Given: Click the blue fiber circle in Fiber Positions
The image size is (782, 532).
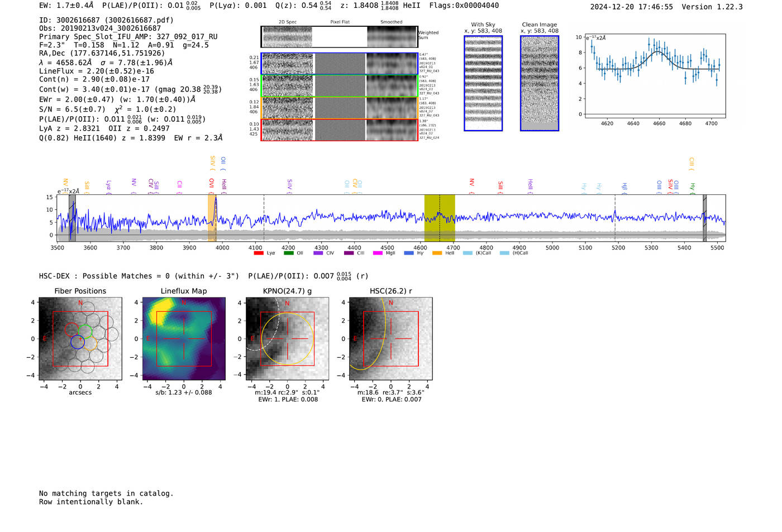Looking at the screenshot, I should pos(78,342).
